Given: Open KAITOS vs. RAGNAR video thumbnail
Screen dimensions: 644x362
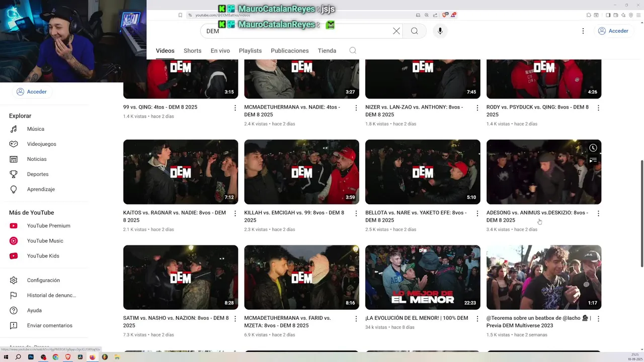Looking at the screenshot, I should point(181,172).
